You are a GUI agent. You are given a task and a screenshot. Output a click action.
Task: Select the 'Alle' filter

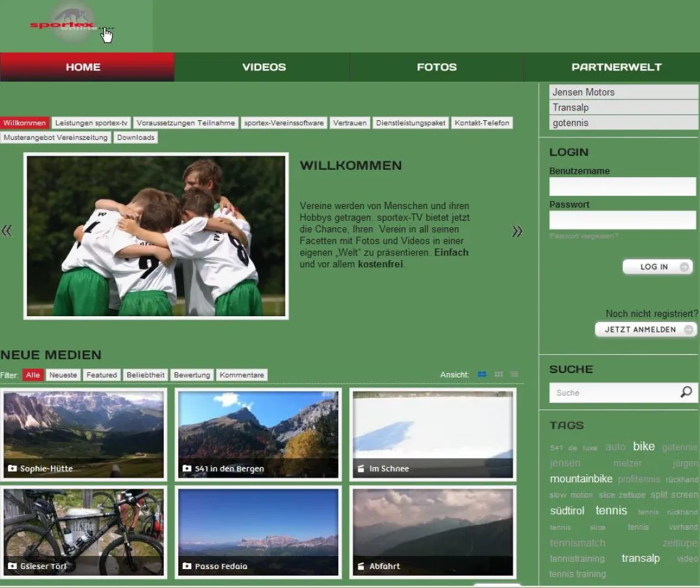point(33,375)
